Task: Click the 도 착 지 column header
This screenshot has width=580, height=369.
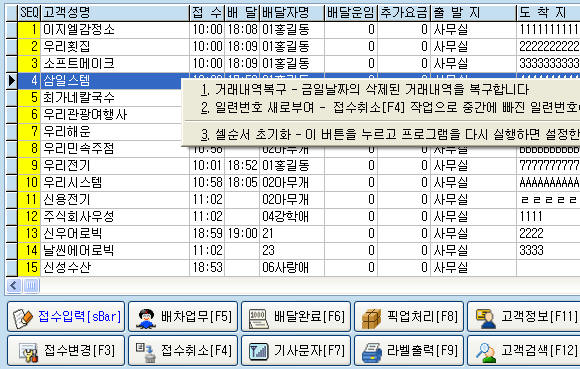Action: [548, 13]
